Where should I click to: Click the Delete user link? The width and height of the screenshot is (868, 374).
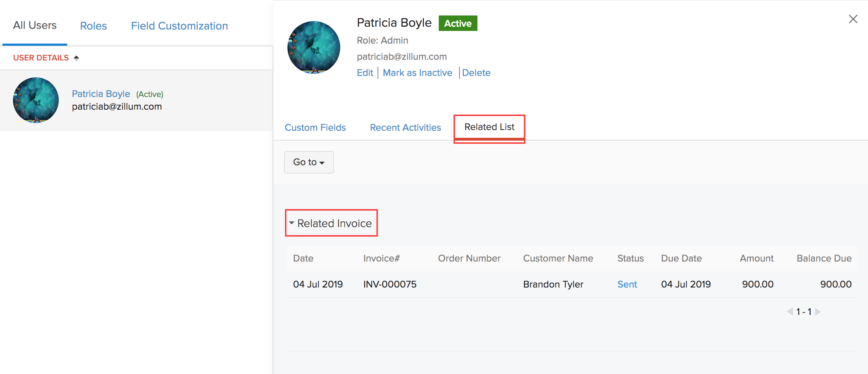(476, 73)
